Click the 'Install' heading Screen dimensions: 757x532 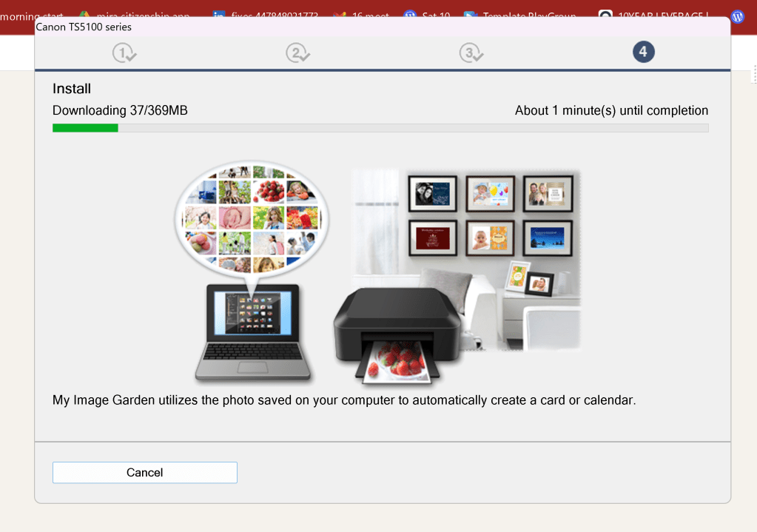(72, 89)
